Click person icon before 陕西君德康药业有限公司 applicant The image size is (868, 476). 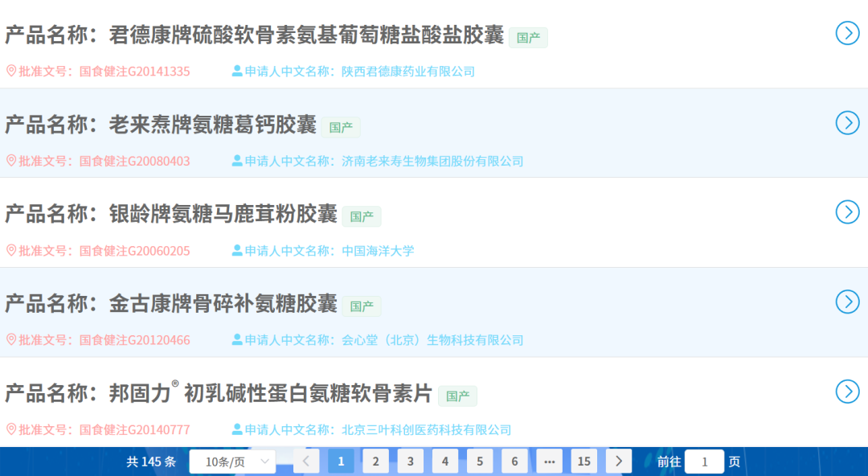(x=237, y=71)
